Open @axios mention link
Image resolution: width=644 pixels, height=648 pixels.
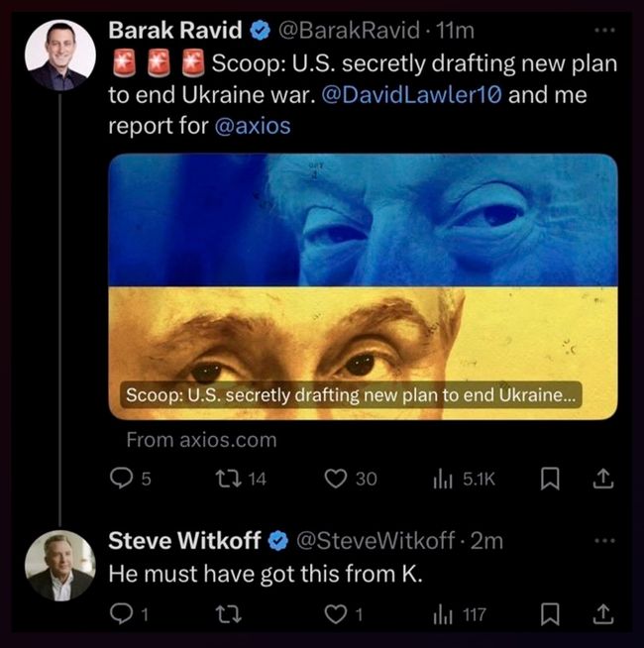click(x=253, y=126)
